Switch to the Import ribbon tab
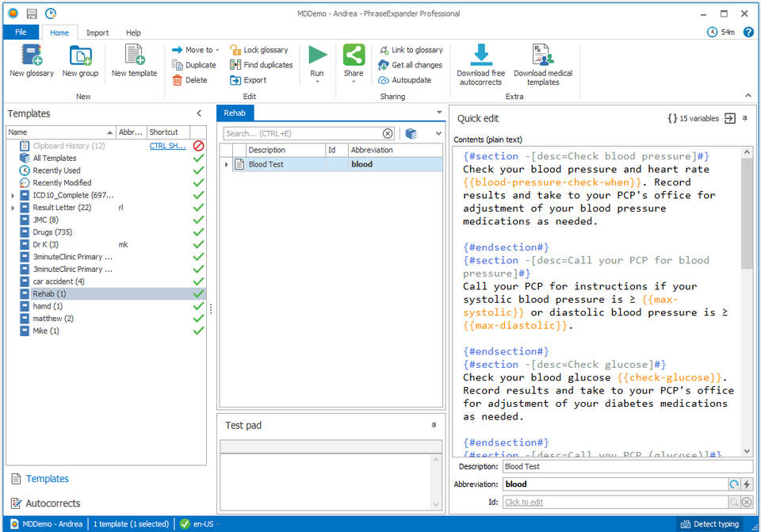 [x=98, y=33]
